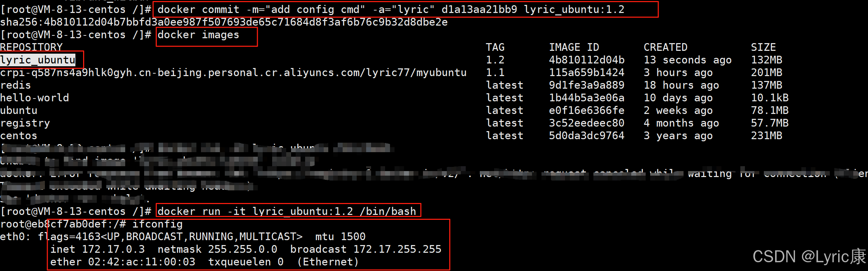Image resolution: width=868 pixels, height=271 pixels.
Task: Click the 'docker images' command
Action: (x=198, y=35)
